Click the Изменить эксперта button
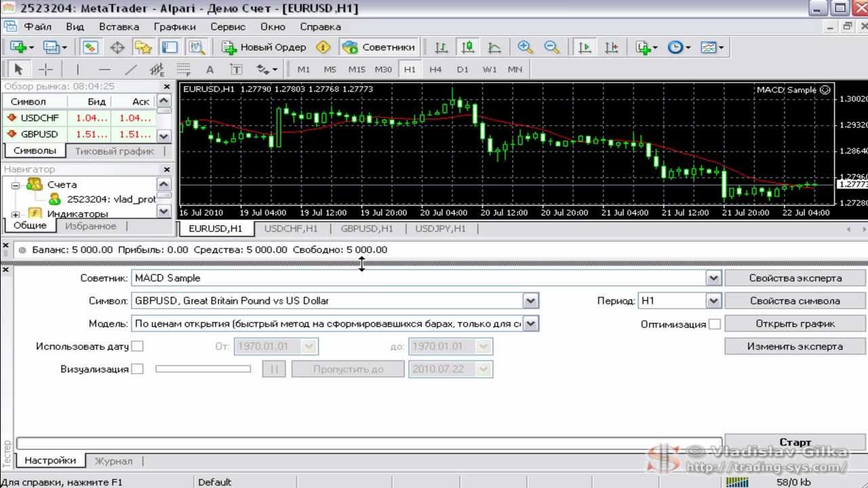 (795, 346)
